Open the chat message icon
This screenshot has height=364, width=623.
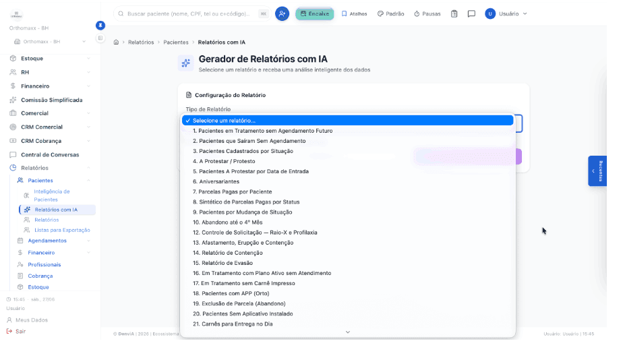(471, 14)
